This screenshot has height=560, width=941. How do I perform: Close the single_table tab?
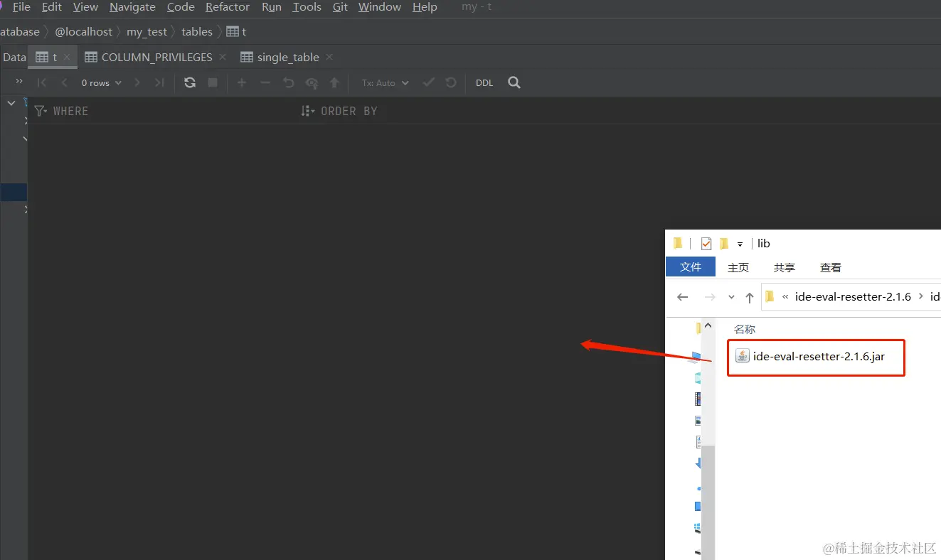click(329, 57)
